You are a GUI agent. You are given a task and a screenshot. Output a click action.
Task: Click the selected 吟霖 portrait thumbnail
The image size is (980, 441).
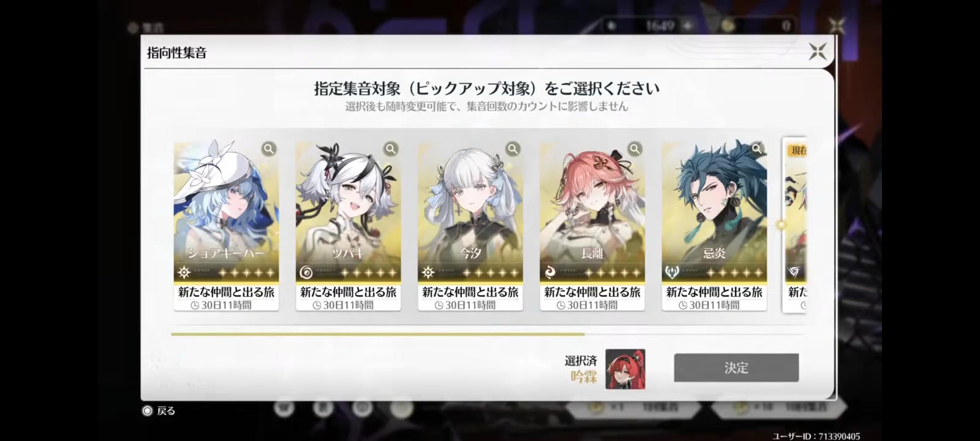(625, 369)
